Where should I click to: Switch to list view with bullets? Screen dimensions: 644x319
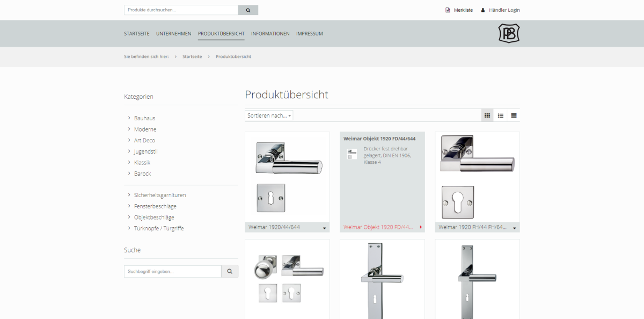501,115
